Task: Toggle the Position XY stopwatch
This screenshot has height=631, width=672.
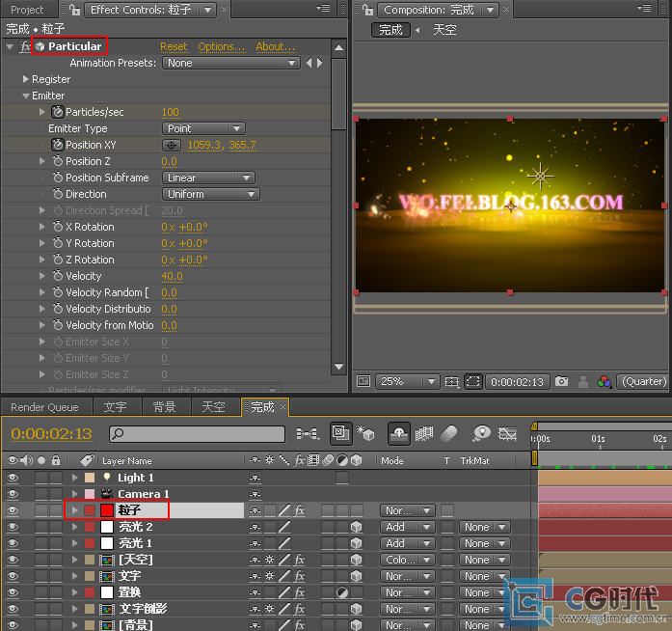Action: (x=58, y=145)
